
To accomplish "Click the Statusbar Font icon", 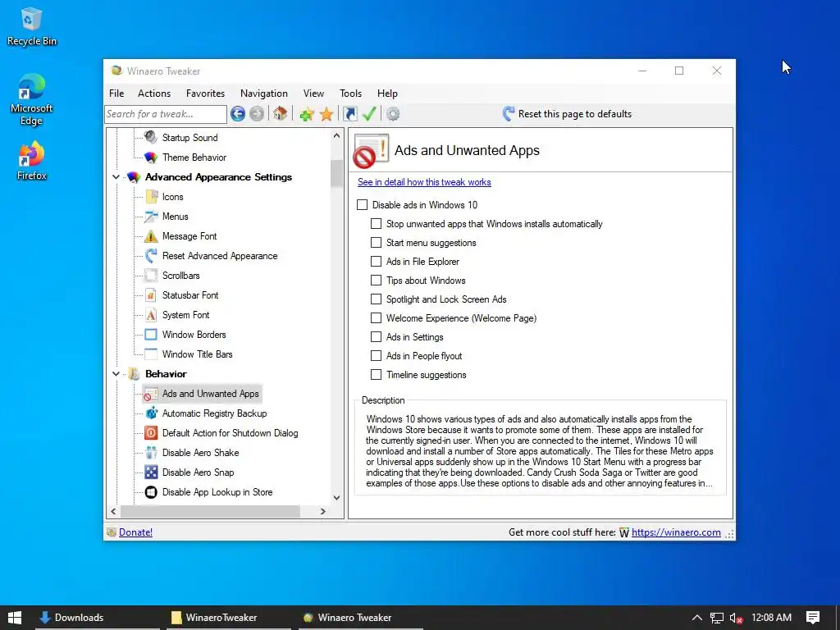I will pos(151,295).
